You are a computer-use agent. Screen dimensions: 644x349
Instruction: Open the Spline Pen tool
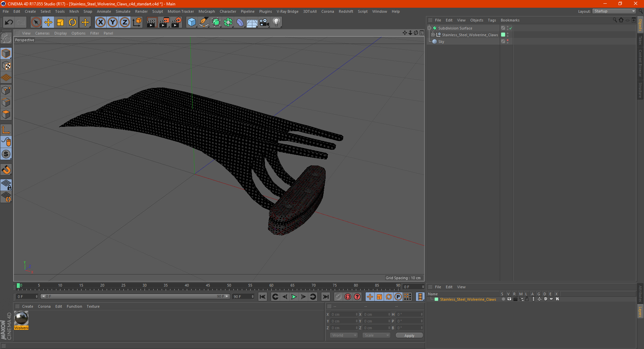[204, 22]
